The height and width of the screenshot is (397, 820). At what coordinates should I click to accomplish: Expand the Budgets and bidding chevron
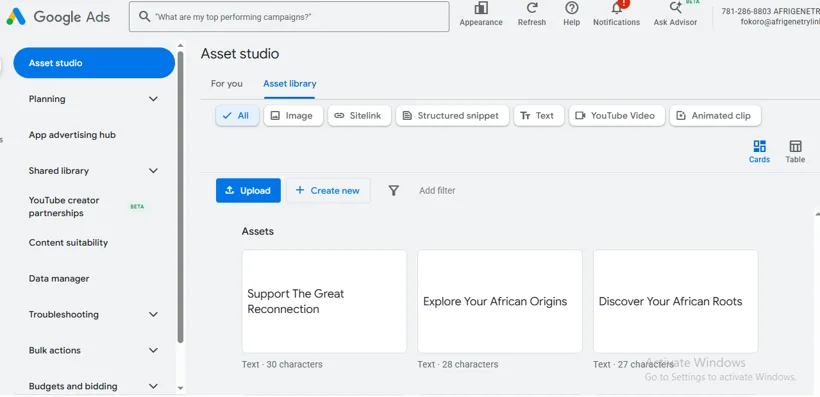tap(153, 386)
